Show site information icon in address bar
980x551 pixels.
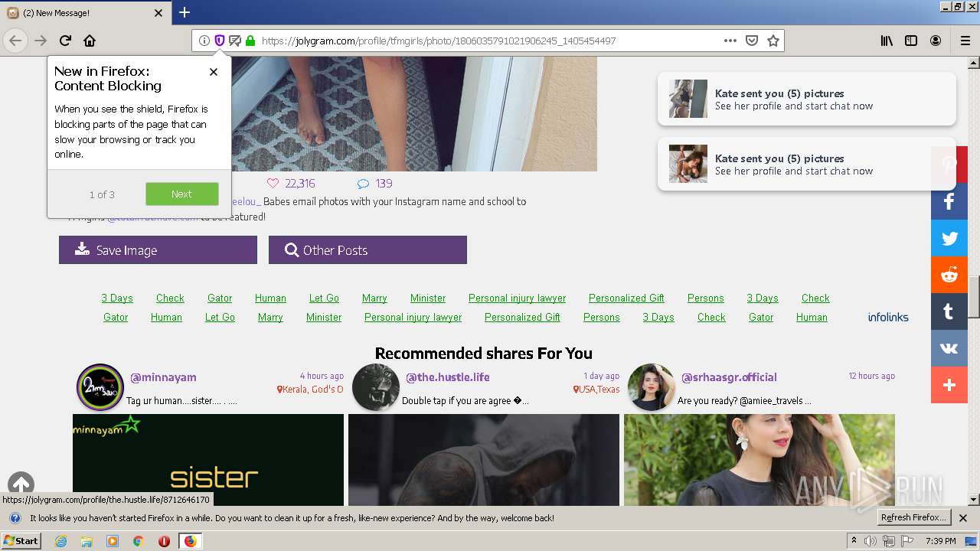204,41
